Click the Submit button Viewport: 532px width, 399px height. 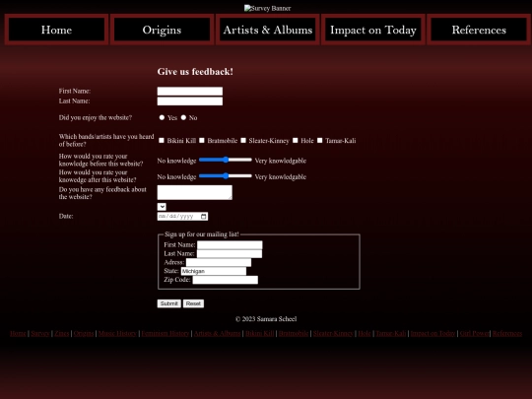(x=169, y=303)
